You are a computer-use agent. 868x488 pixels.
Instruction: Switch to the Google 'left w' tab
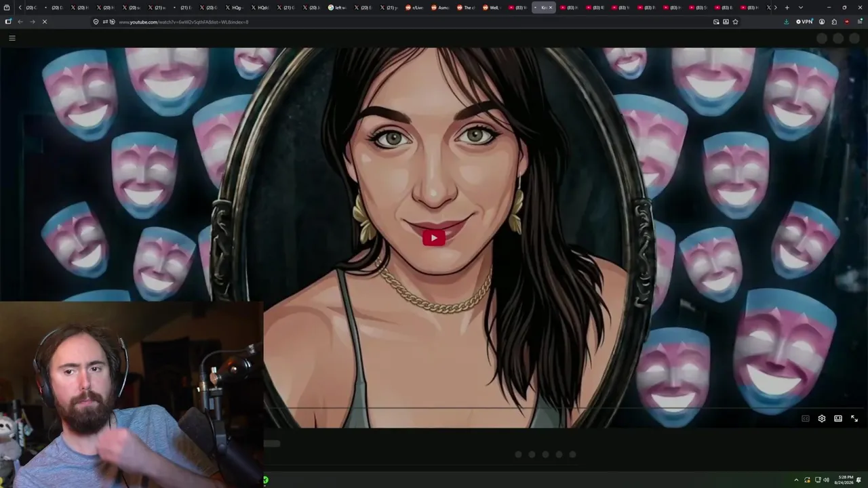tap(338, 7)
